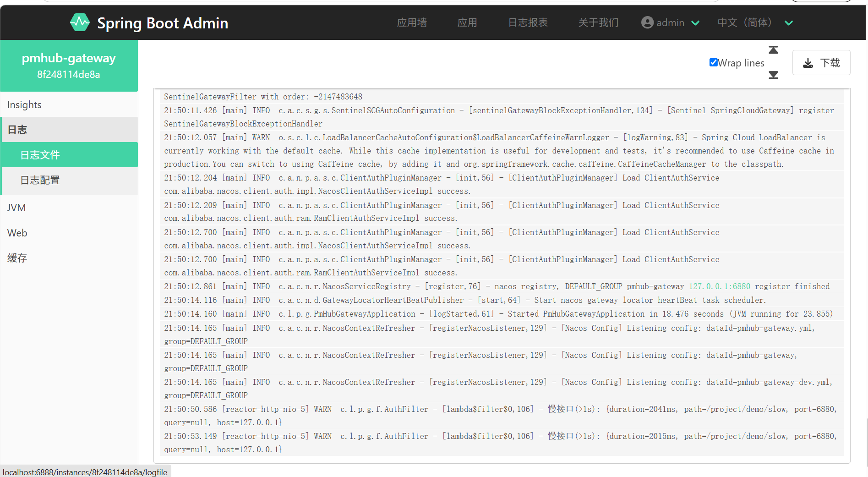
Task: Jump to top of log with arrow icon
Action: [773, 50]
